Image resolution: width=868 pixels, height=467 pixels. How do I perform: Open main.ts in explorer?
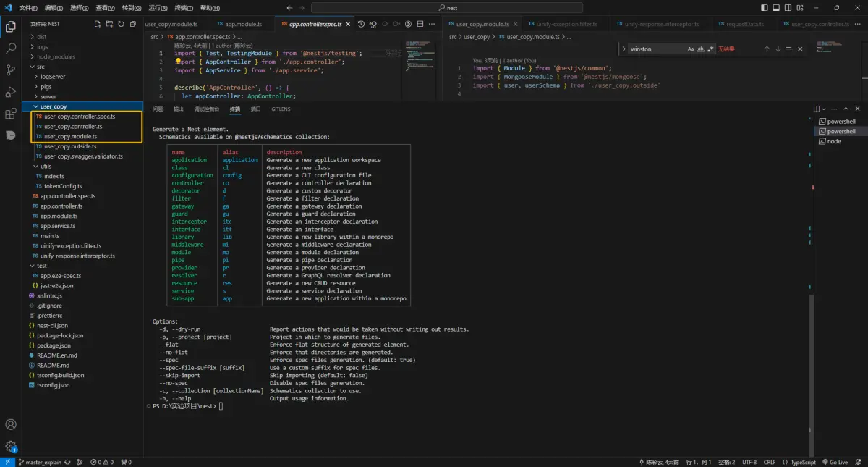tap(50, 236)
